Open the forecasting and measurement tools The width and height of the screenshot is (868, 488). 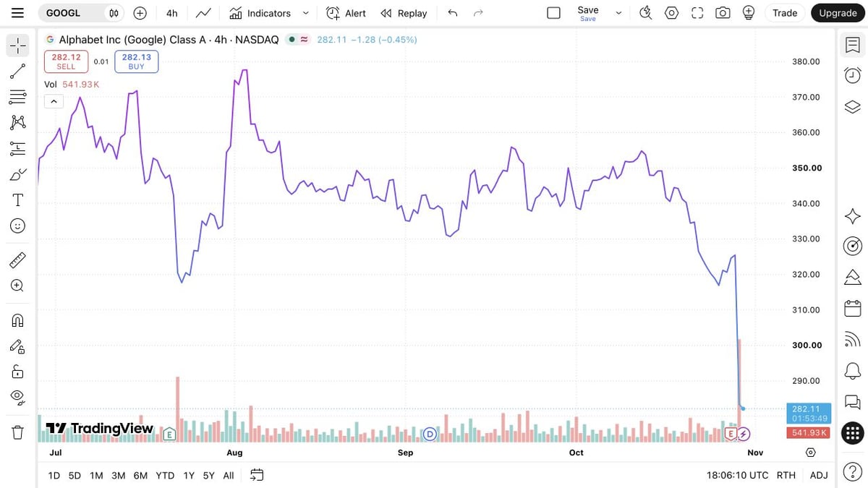[x=17, y=149]
